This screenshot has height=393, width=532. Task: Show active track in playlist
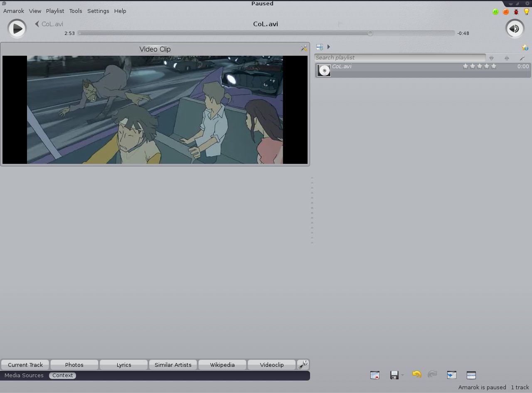(x=452, y=375)
